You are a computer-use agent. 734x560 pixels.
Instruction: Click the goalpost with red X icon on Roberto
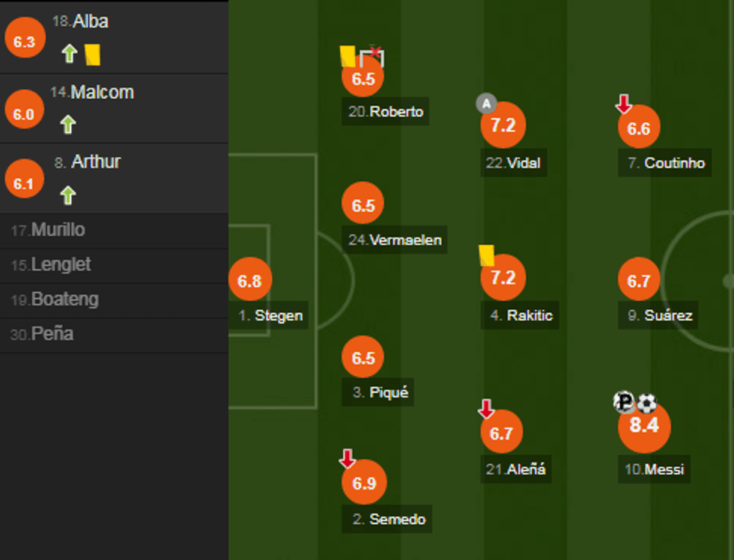tap(371, 56)
